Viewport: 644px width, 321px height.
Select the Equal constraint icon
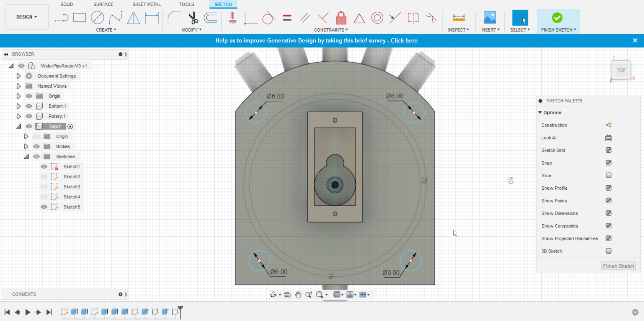(287, 18)
